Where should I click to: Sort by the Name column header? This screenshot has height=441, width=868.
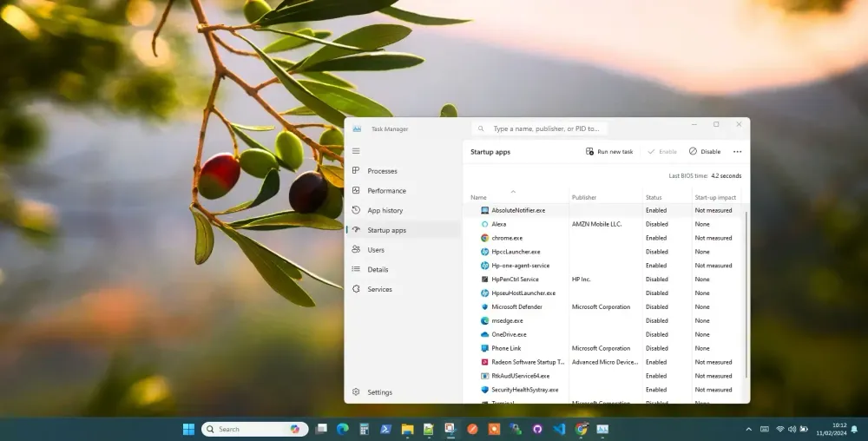[478, 198]
